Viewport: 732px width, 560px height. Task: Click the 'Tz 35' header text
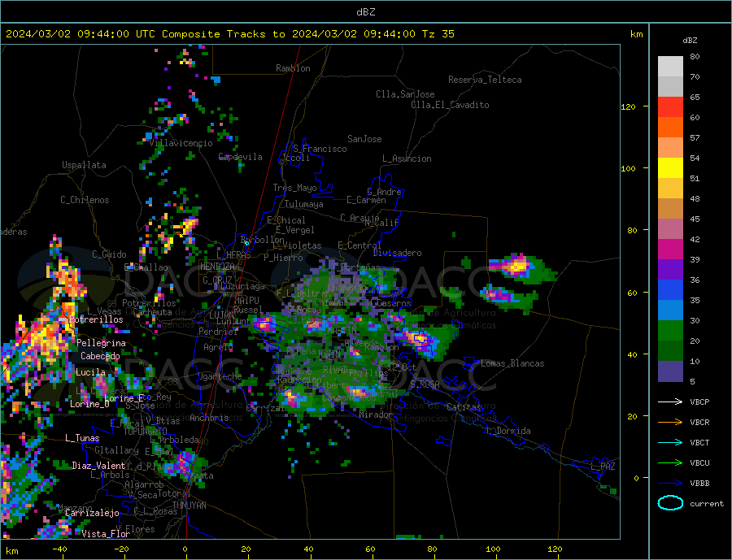click(438, 34)
